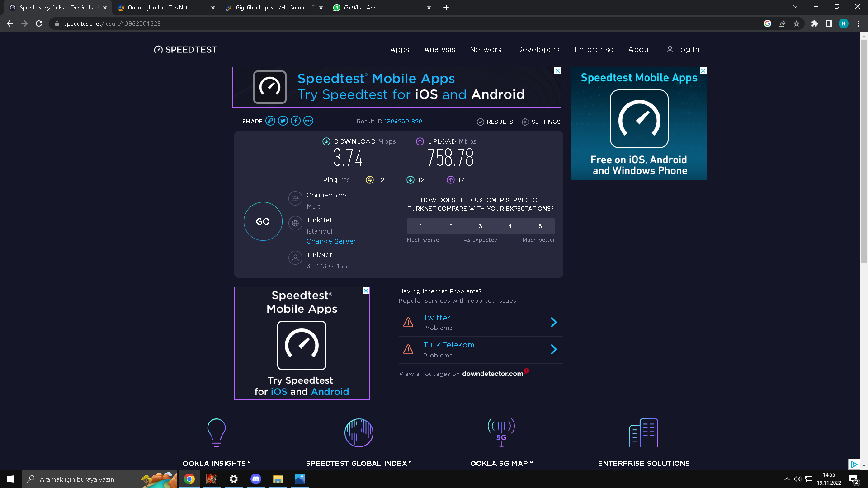Open Speedtest Global Index icon

click(359, 433)
